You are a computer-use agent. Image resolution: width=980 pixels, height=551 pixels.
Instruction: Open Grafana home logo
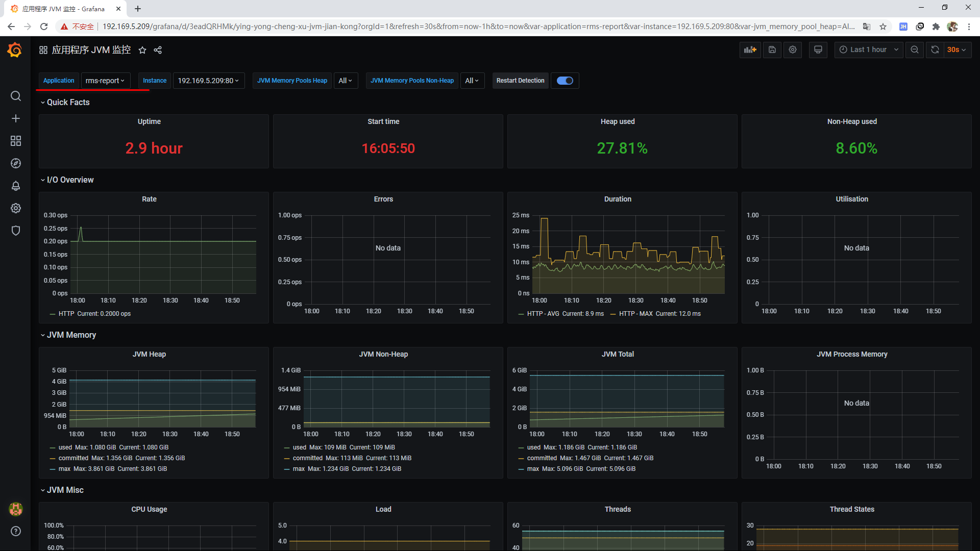click(x=15, y=50)
